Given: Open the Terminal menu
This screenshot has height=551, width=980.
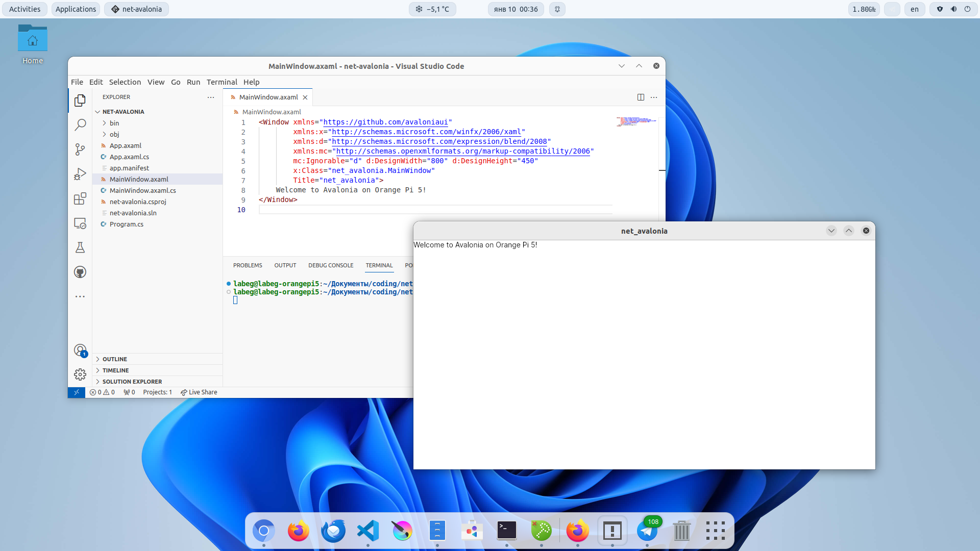Looking at the screenshot, I should pos(222,82).
